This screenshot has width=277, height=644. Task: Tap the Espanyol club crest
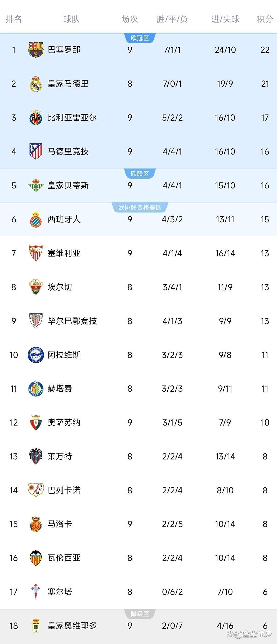35,219
